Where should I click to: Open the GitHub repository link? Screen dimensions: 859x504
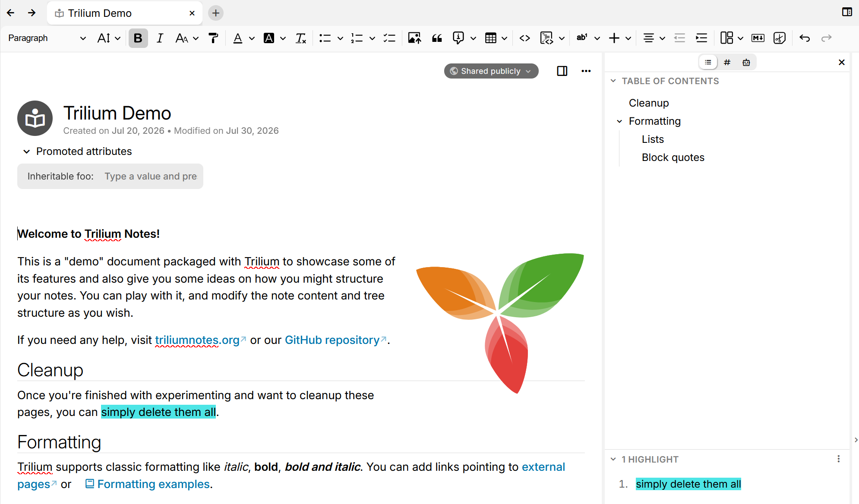(x=332, y=340)
